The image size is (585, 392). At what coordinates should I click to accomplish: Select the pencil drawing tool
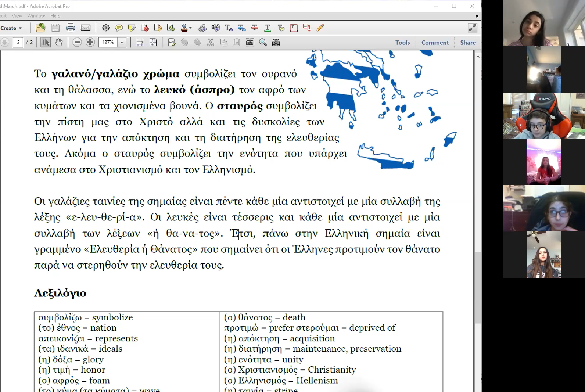tap(320, 28)
